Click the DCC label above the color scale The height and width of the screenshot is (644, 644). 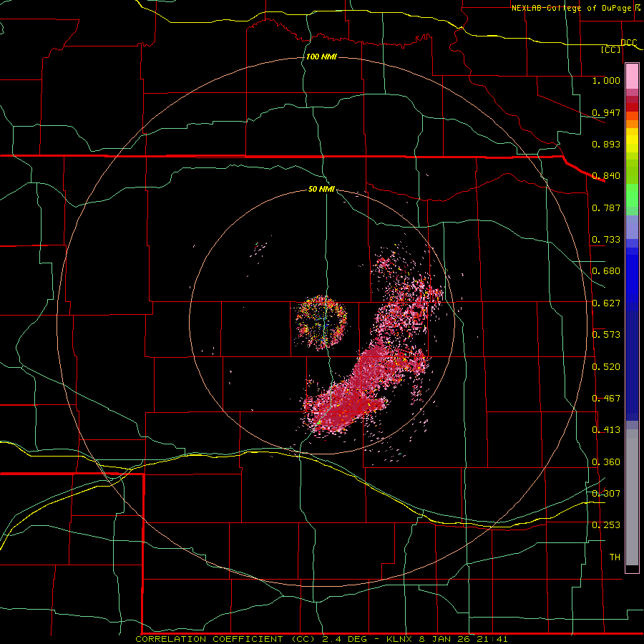pos(629,42)
